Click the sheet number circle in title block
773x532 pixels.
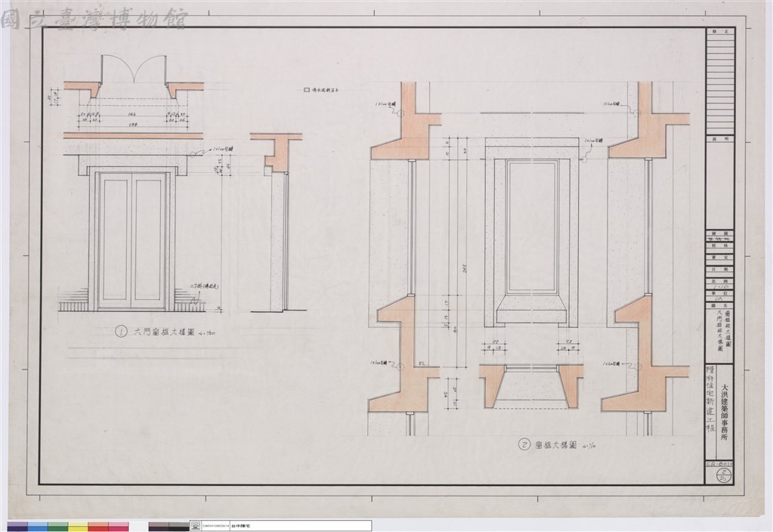point(725,475)
